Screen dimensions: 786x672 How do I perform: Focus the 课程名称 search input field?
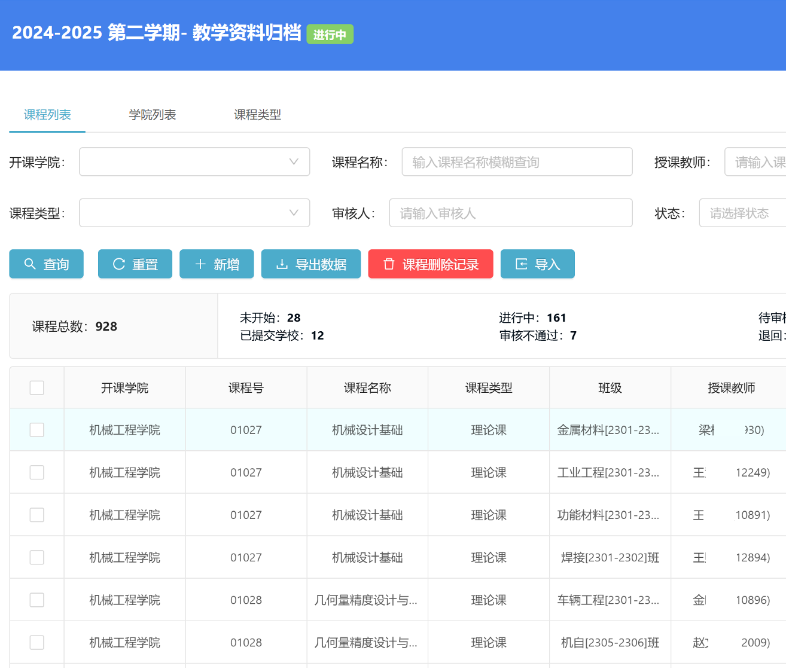(x=517, y=162)
